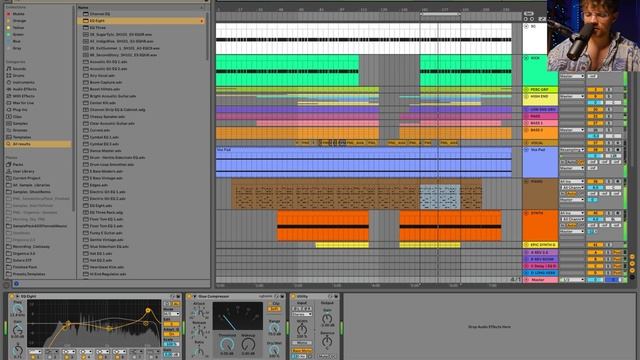The width and height of the screenshot is (640, 360).
Task: Select the Orange collection label
Action: (19, 21)
